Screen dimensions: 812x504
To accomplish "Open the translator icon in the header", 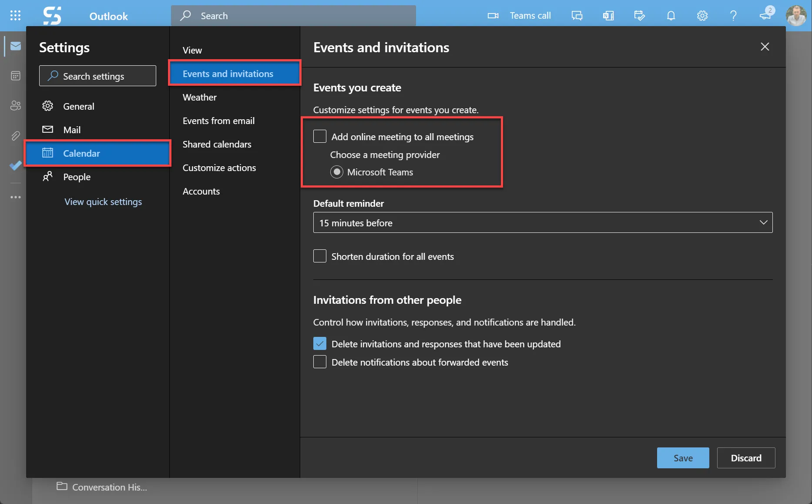I will click(x=608, y=16).
